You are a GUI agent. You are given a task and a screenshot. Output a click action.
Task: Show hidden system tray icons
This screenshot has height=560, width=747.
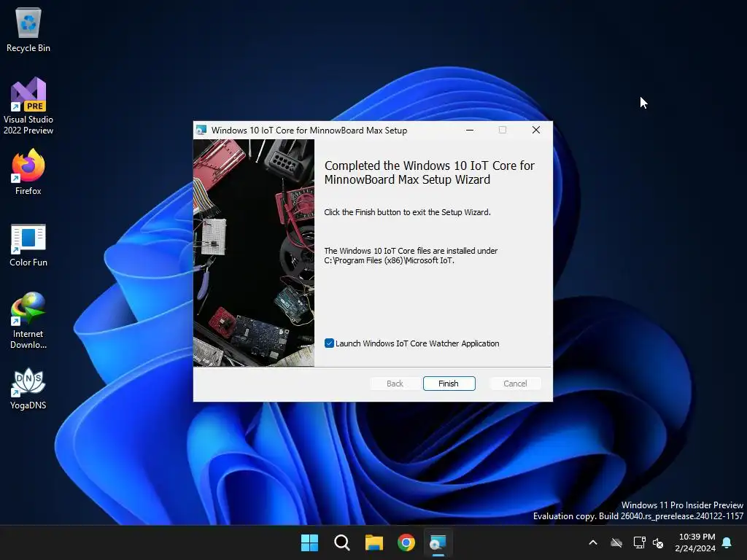click(x=593, y=542)
